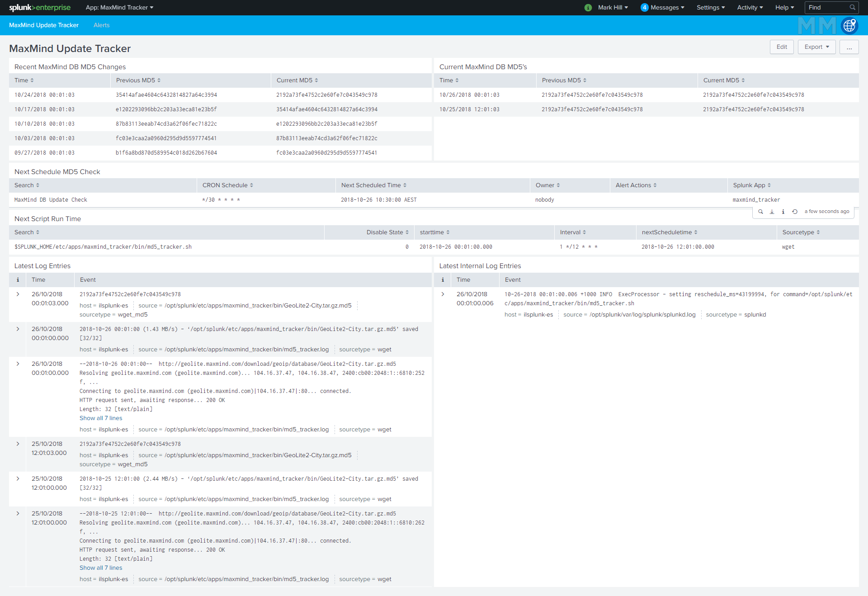This screenshot has height=596, width=868.
Task: Click the green health status icon
Action: click(588, 8)
